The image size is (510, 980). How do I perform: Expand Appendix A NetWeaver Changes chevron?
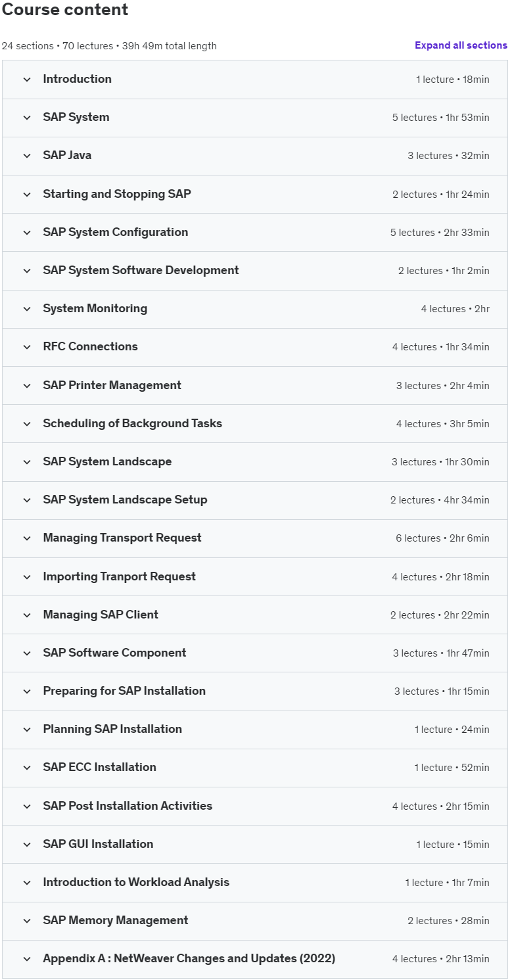tap(27, 959)
